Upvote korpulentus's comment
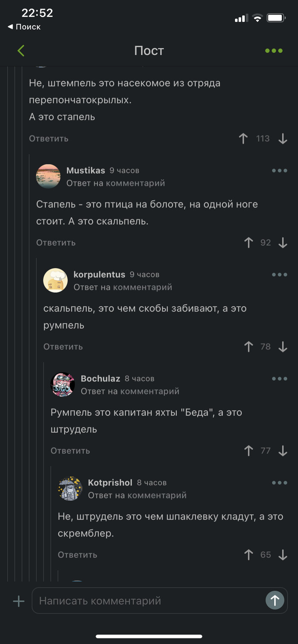This screenshot has height=644, width=298. pos(249,347)
